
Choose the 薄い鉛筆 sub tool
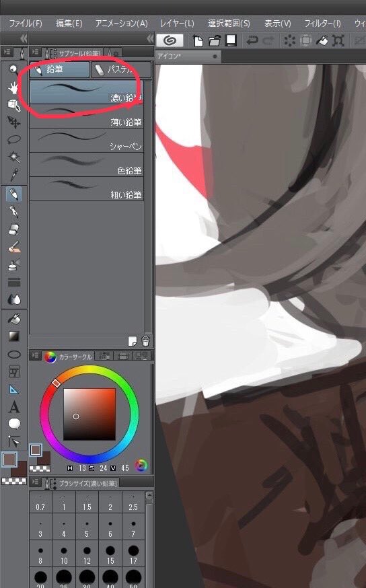[x=87, y=116]
